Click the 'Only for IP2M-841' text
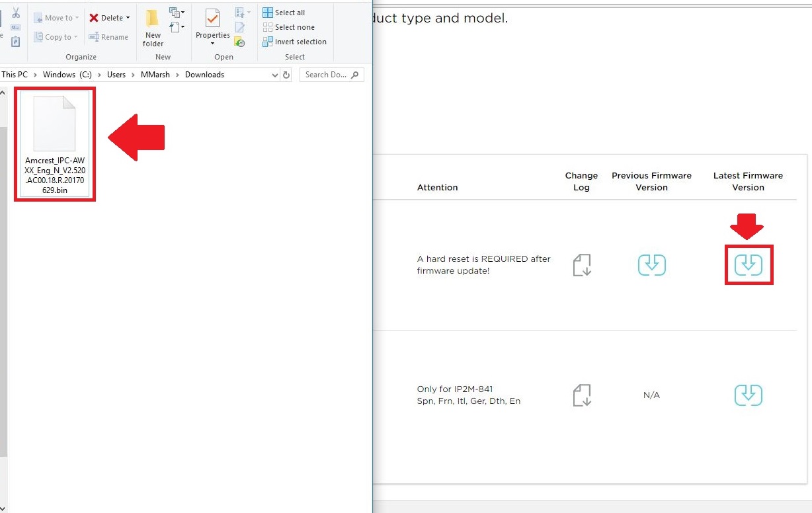 (455, 389)
